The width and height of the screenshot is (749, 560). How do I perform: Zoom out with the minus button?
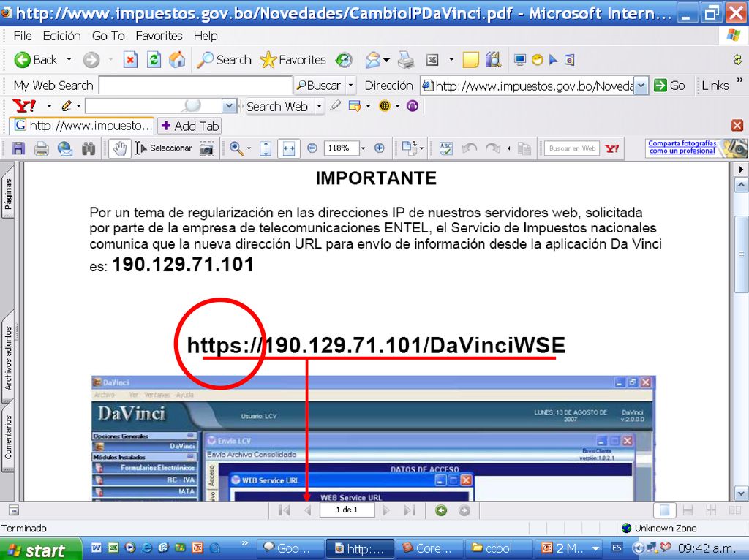click(x=312, y=148)
